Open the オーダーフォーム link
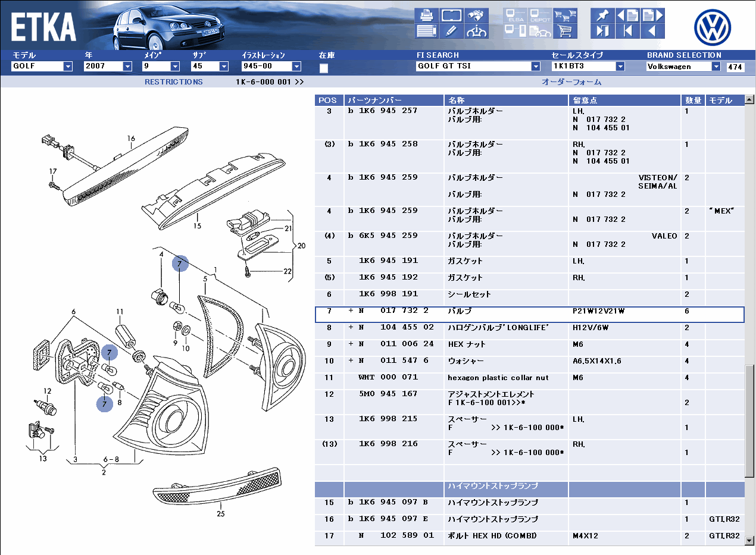 [x=571, y=82]
